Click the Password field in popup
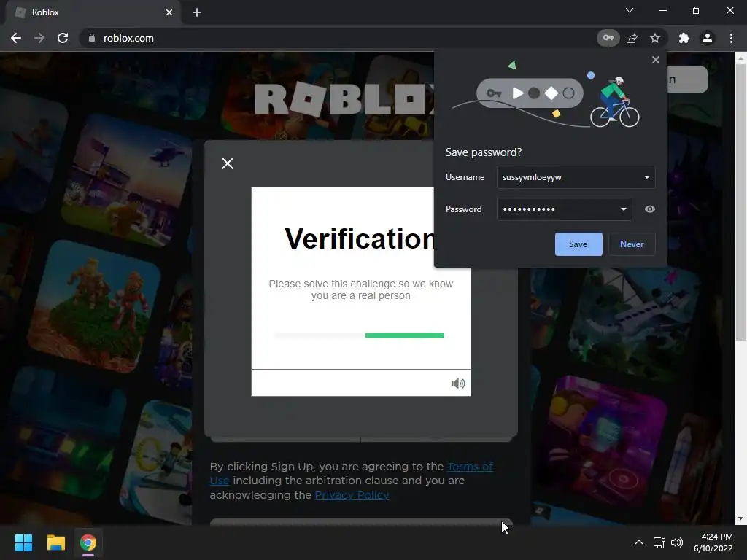The height and width of the screenshot is (560, 747). (565, 209)
